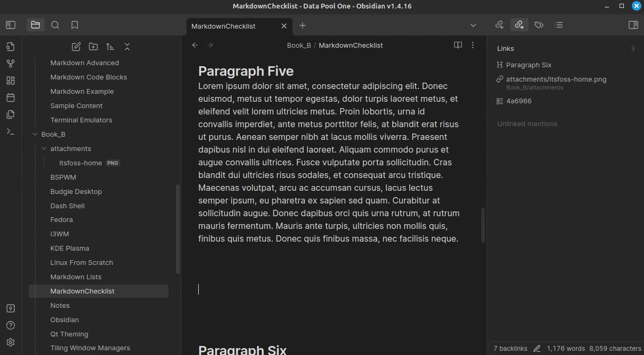Open Obsidian settings gear
Screen dimensions: 644x355
(x=11, y=342)
